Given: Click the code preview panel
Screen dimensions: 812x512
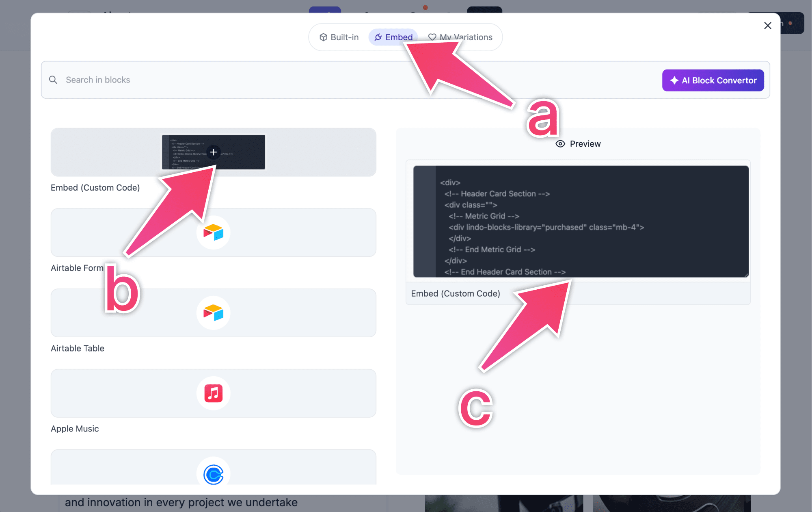Looking at the screenshot, I should click(x=581, y=221).
